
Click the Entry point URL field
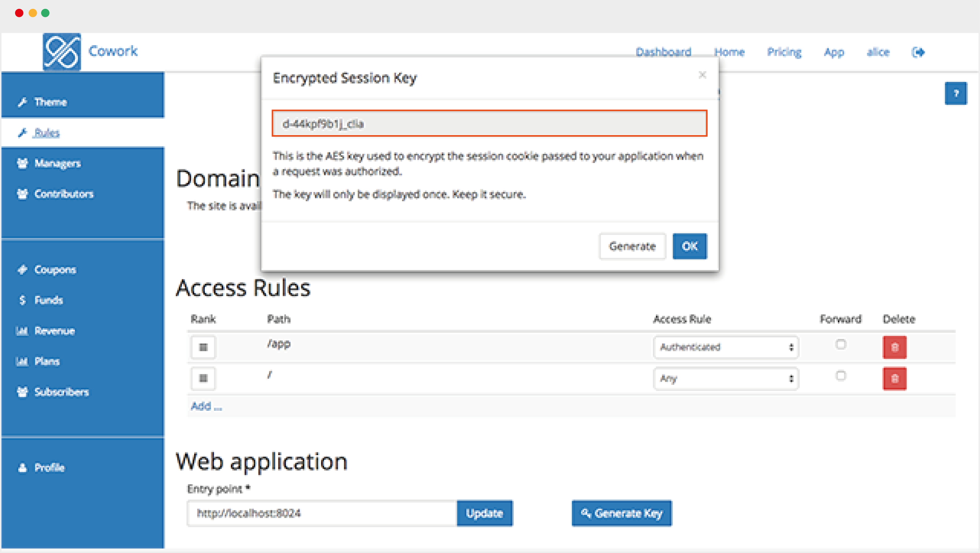click(x=322, y=513)
